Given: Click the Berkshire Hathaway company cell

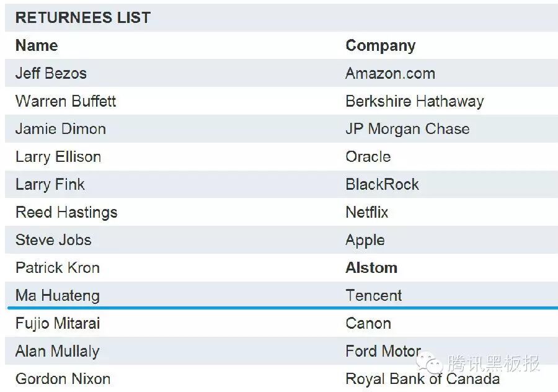Looking at the screenshot, I should click(414, 101).
